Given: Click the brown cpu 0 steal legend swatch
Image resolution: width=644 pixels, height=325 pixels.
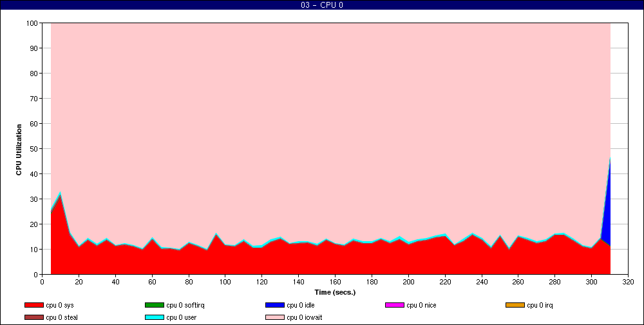Looking at the screenshot, I should [34, 317].
